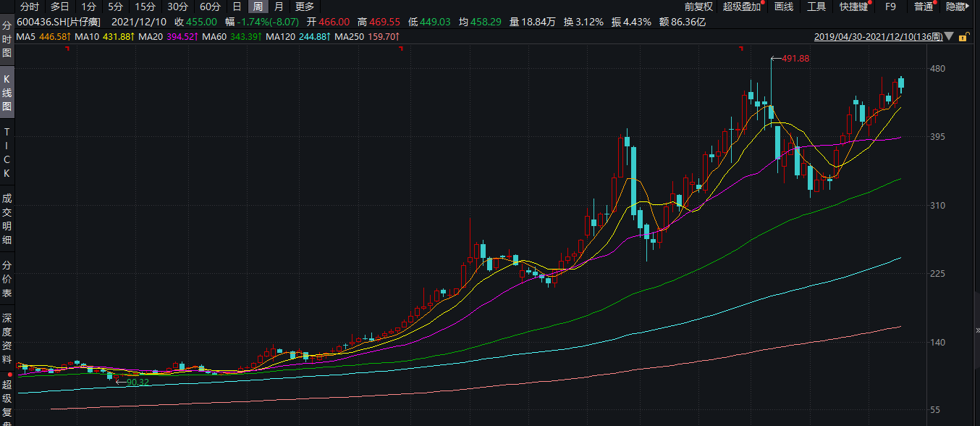The width and height of the screenshot is (980, 426).
Task: Open 超级叠加 overlay feature
Action: (743, 7)
